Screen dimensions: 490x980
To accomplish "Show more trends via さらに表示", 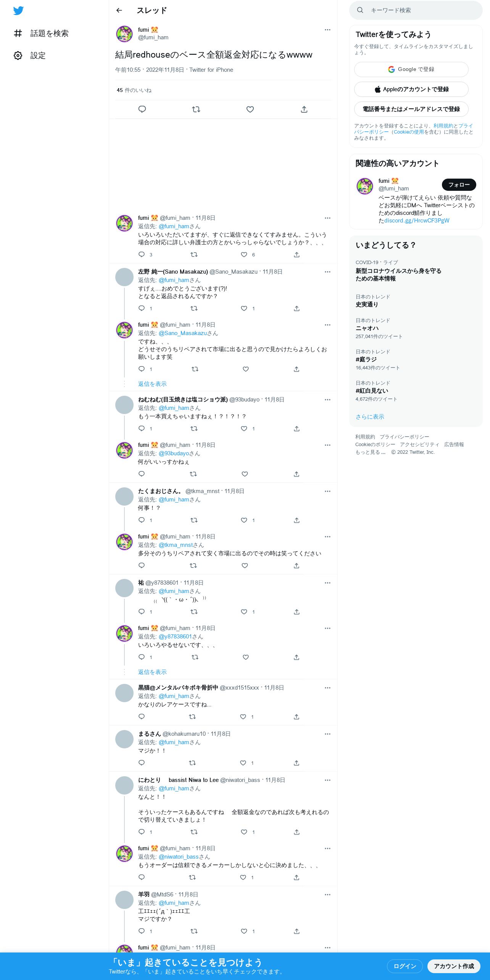I will click(370, 417).
